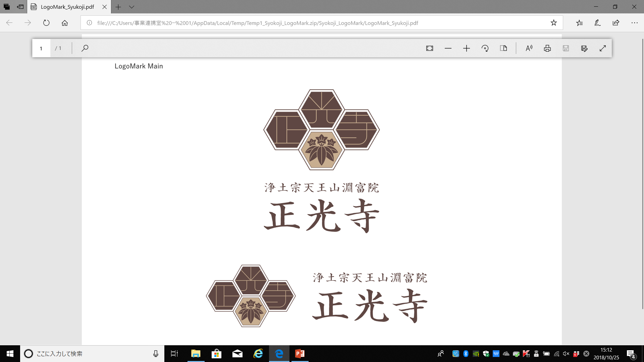Go back to previous page
The height and width of the screenshot is (362, 644).
tap(9, 23)
